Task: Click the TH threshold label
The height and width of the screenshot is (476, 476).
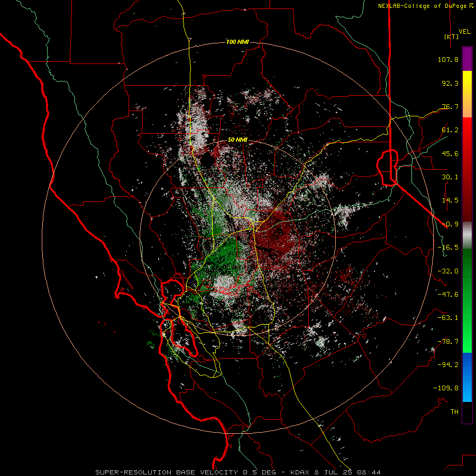Action: [x=454, y=412]
